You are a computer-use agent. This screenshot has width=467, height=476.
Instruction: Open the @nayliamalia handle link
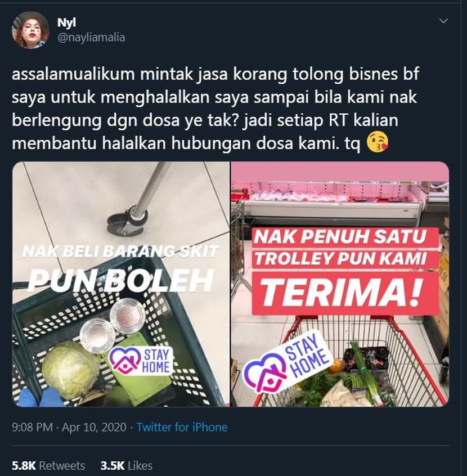click(91, 38)
